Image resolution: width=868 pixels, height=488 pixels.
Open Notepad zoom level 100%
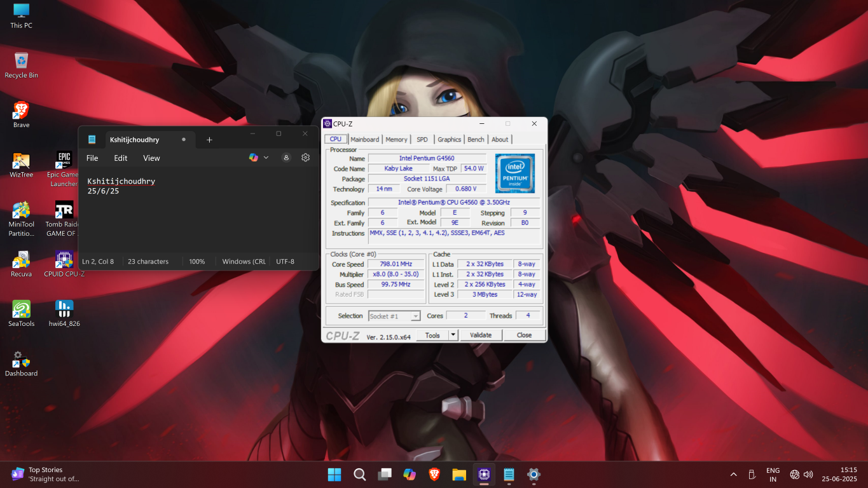[x=197, y=261]
